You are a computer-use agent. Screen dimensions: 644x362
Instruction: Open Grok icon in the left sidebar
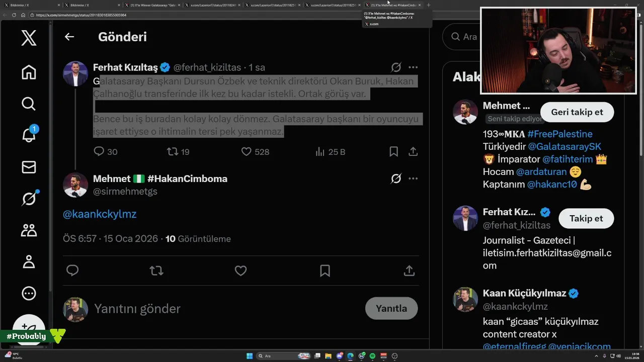tap(29, 199)
